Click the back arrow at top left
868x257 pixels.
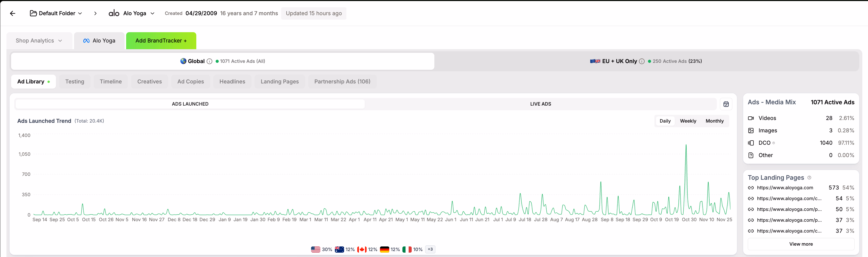coord(12,13)
